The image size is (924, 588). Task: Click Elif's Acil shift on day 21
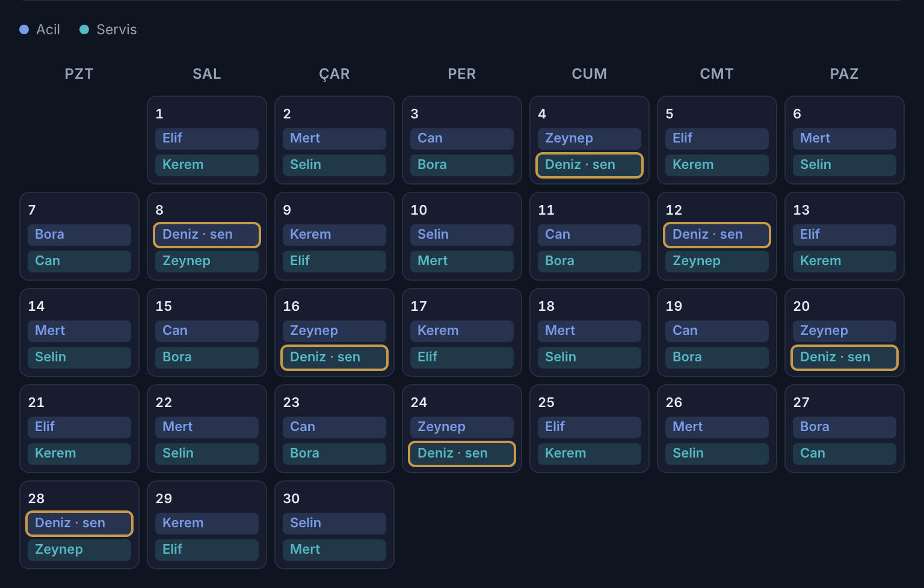click(79, 427)
